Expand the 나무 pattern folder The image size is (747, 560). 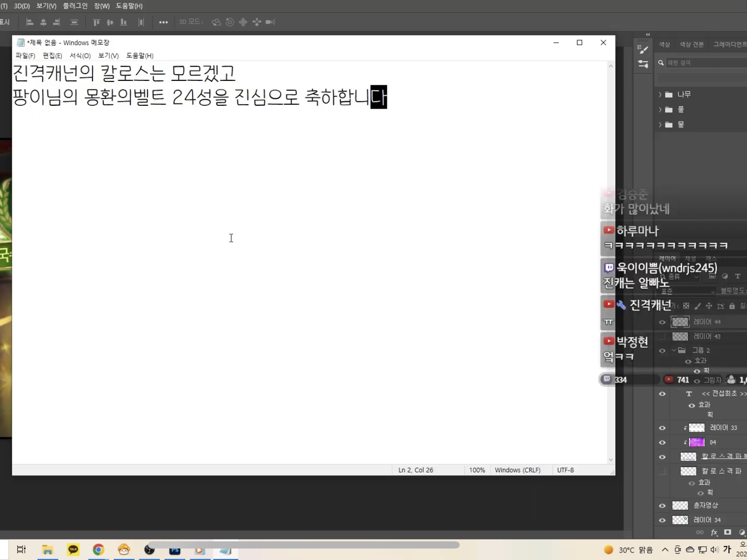tap(660, 94)
